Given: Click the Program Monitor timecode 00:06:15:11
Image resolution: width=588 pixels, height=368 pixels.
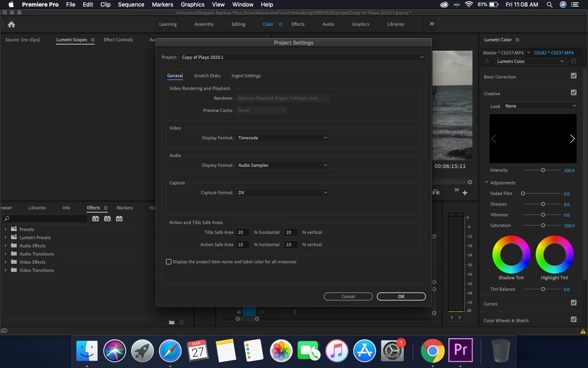Looking at the screenshot, I should click(x=450, y=166).
